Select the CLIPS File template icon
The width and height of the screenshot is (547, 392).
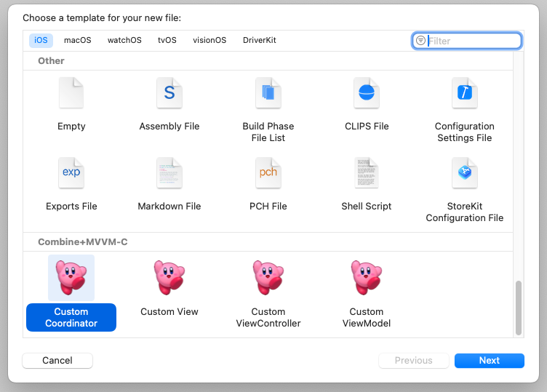coord(367,93)
